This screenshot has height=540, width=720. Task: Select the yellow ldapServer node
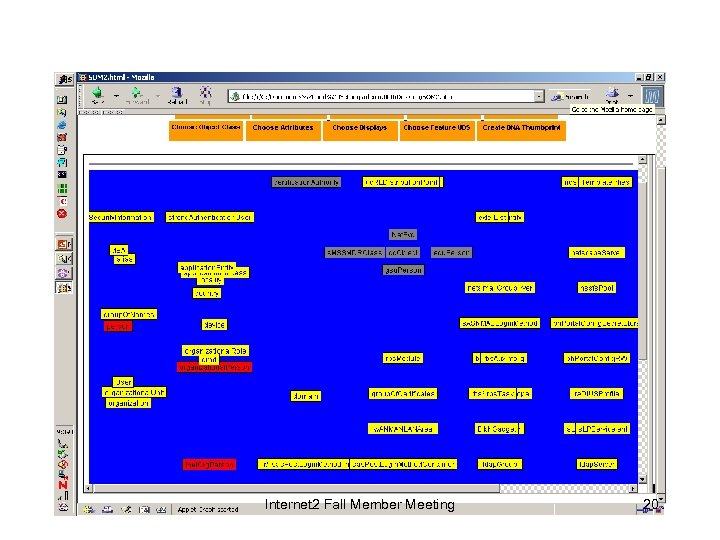pos(596,464)
